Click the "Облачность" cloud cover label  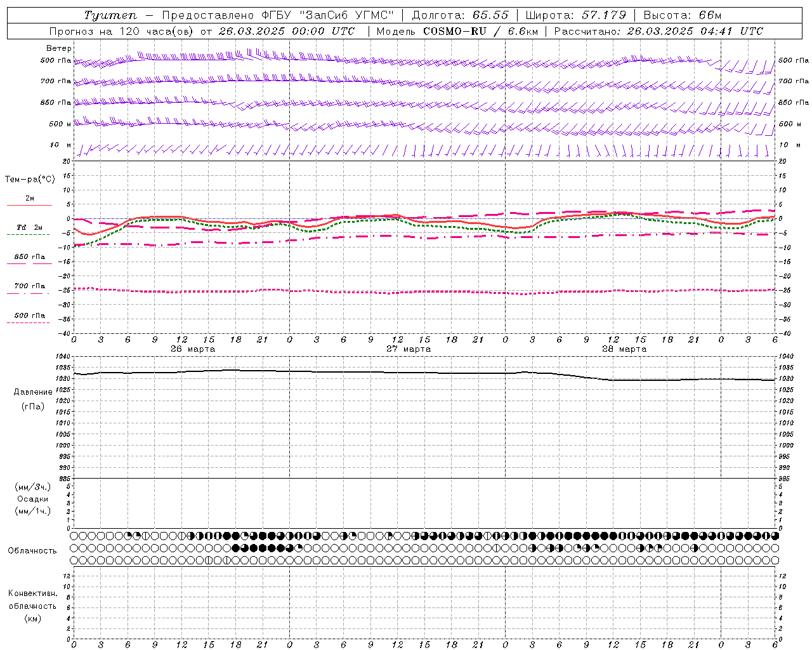point(32,550)
